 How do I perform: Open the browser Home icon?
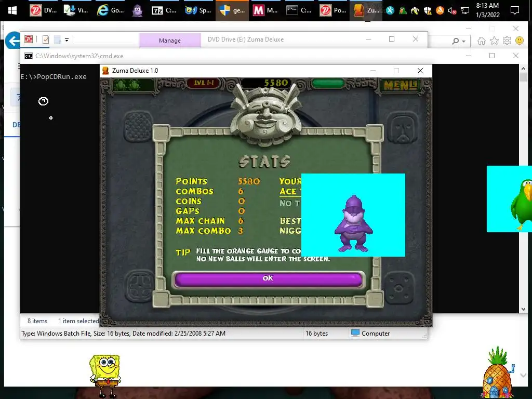coord(481,41)
